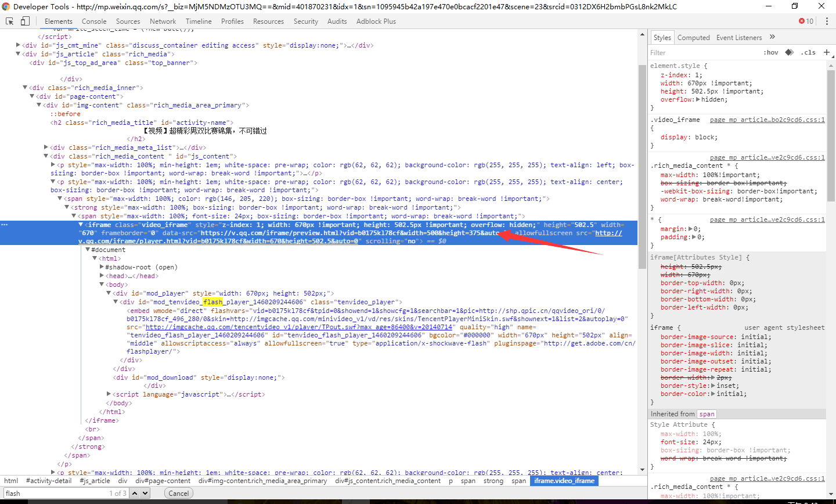Viewport: 836px width, 504px height.
Task: Show more Styles pane tabs chevron
Action: (x=772, y=37)
